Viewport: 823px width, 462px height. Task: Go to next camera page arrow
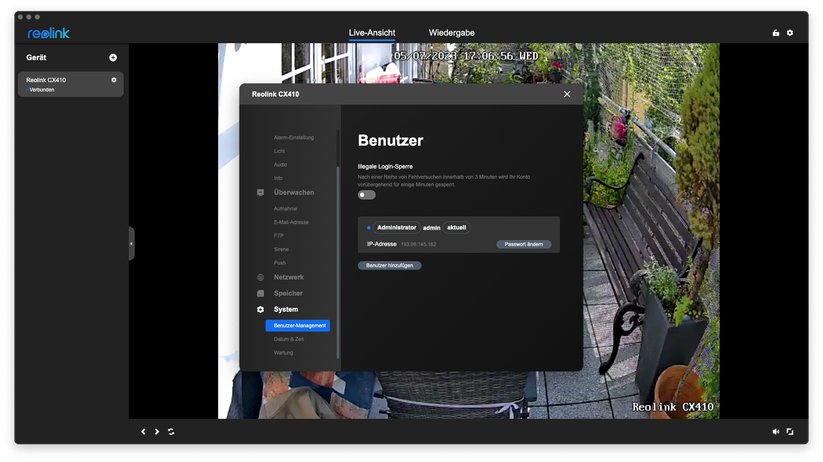click(x=157, y=432)
